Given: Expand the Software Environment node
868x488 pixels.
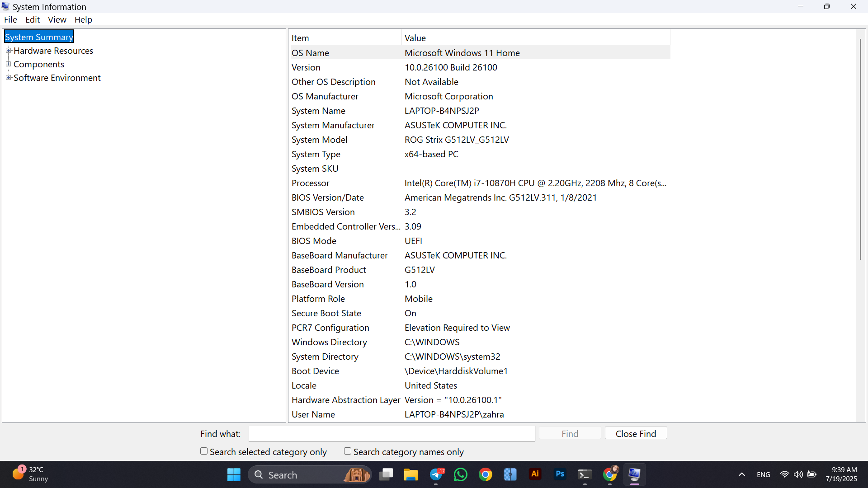Looking at the screenshot, I should point(8,78).
